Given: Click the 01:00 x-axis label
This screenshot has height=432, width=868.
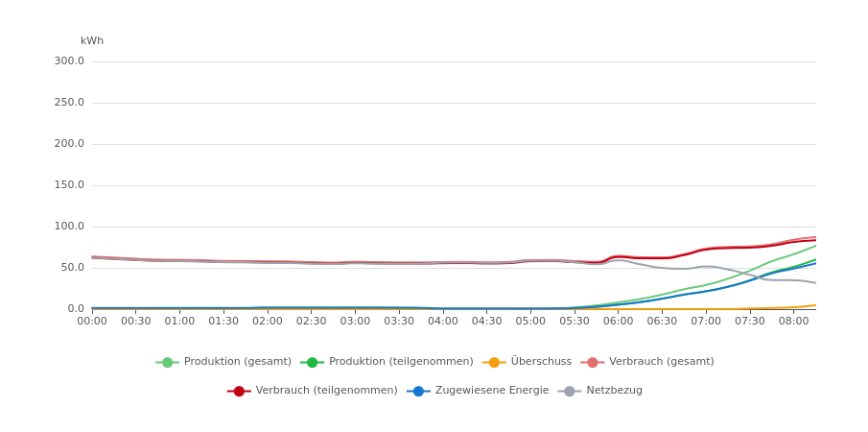Looking at the screenshot, I should [180, 322].
